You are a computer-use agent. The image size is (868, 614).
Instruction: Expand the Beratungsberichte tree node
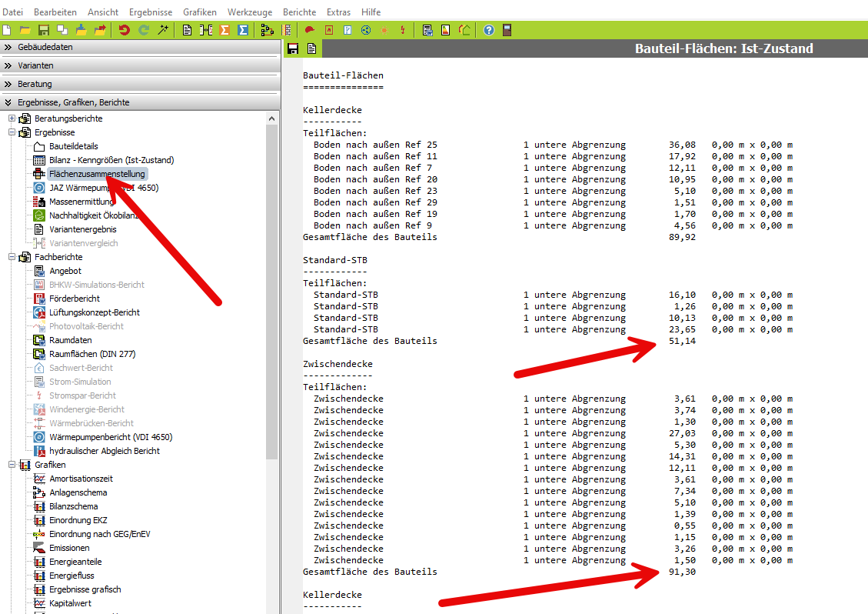click(x=12, y=118)
